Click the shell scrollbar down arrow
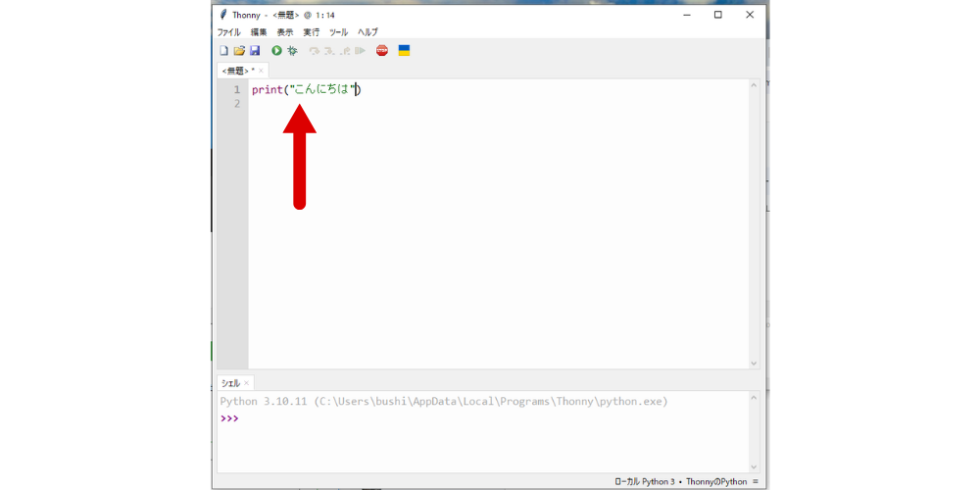Screen dimensions: 980x490 (754, 466)
